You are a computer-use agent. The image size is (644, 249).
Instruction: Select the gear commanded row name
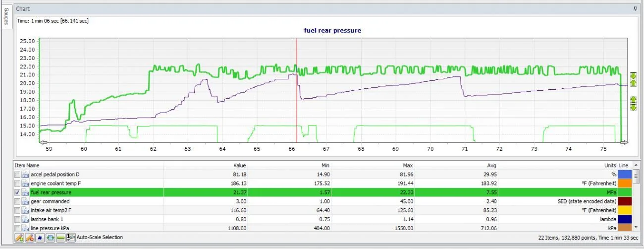point(50,201)
